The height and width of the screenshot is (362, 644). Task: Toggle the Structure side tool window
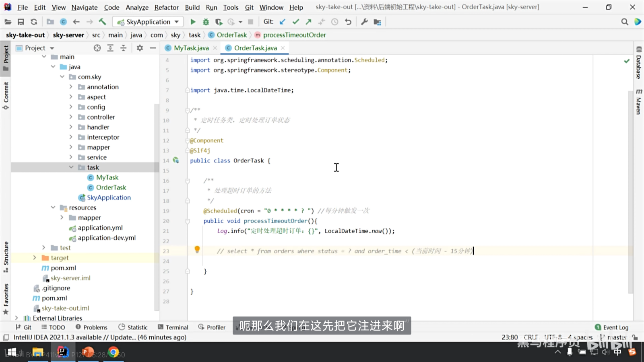(x=6, y=257)
